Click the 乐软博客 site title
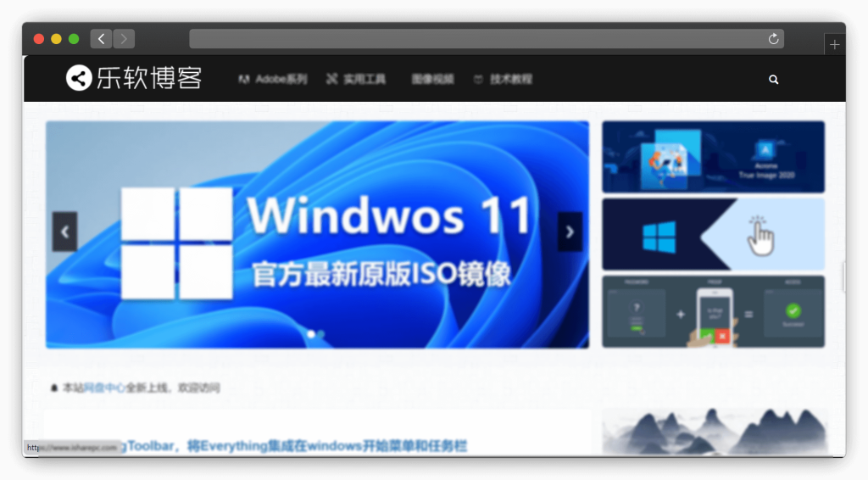 point(149,78)
